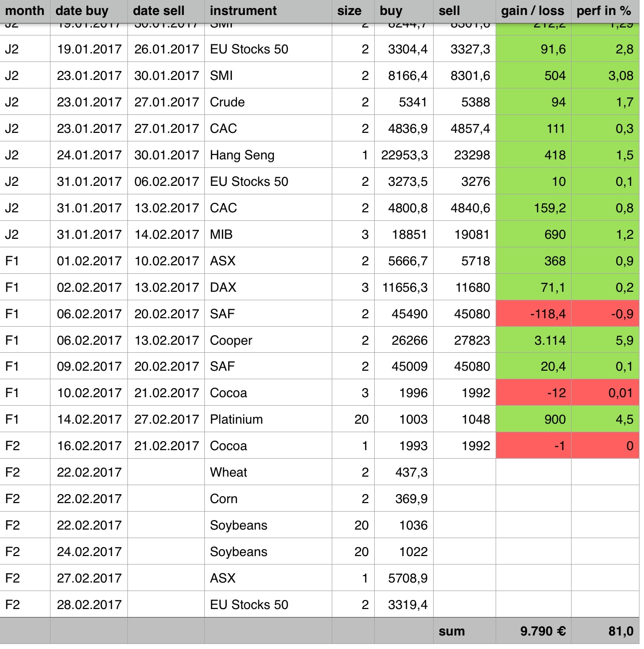Image resolution: width=644 pixels, height=649 pixels.
Task: Click the "perf in %" column header
Action: pos(604,11)
